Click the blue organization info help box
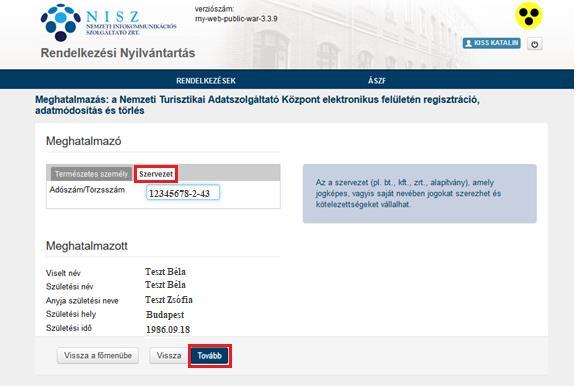Screen dimensions: 578x386 [x=419, y=194]
